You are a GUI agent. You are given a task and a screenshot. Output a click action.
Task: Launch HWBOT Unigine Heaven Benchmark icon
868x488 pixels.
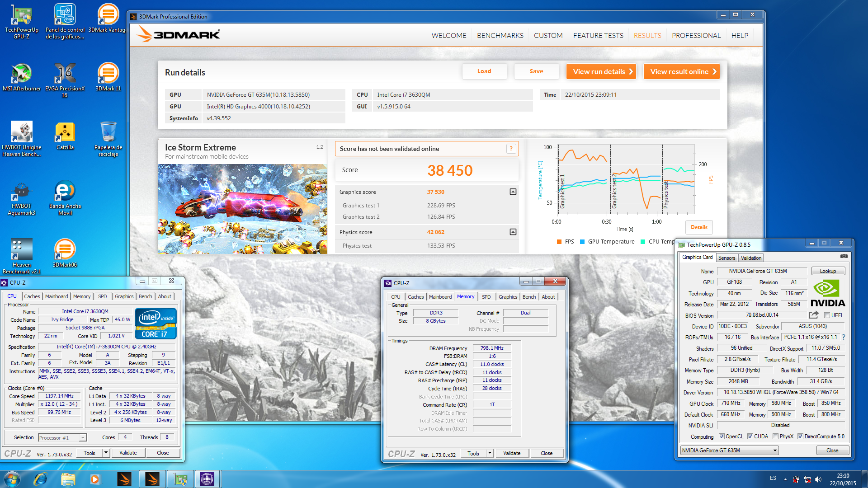coord(21,139)
